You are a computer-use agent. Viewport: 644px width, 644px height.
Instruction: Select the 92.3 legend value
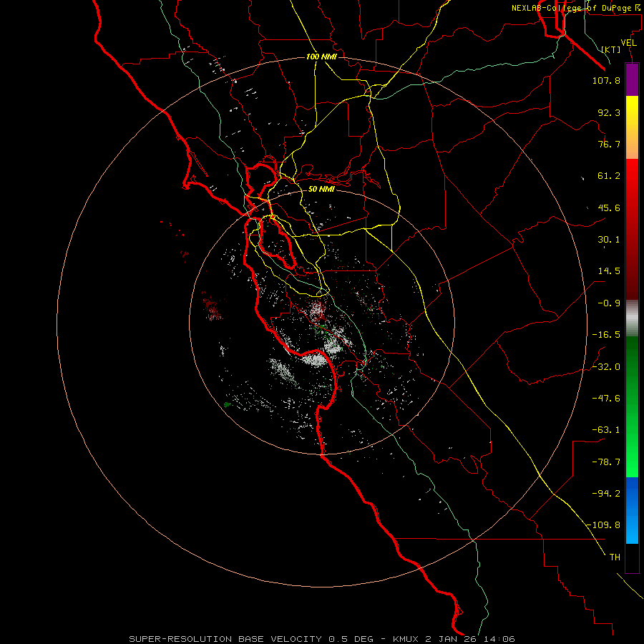(x=609, y=112)
